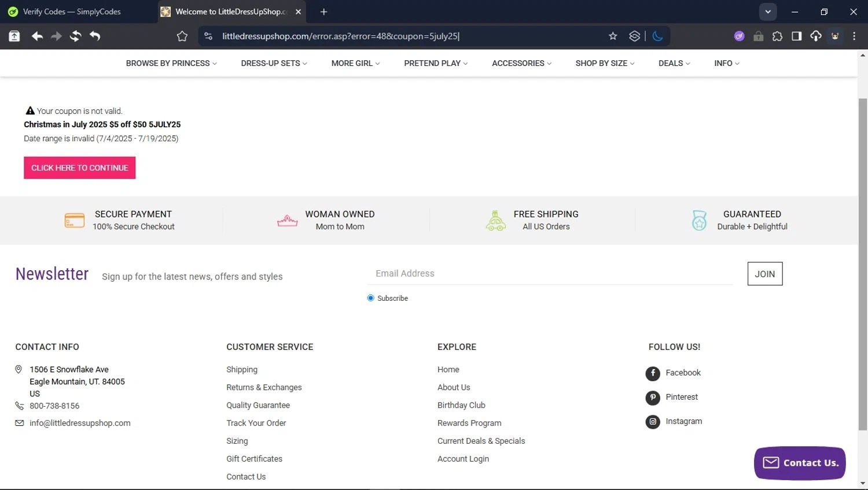
Task: Open browser three-dot menu
Action: coord(854,36)
